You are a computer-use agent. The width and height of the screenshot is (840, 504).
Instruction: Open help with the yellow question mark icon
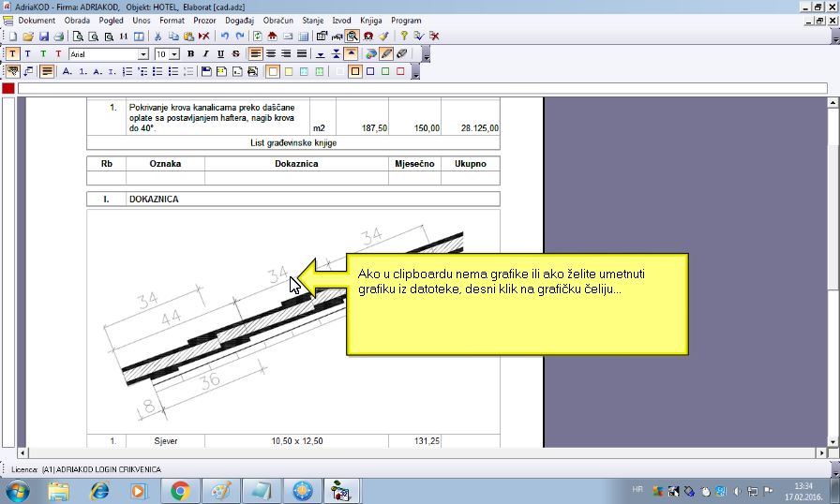pos(403,37)
